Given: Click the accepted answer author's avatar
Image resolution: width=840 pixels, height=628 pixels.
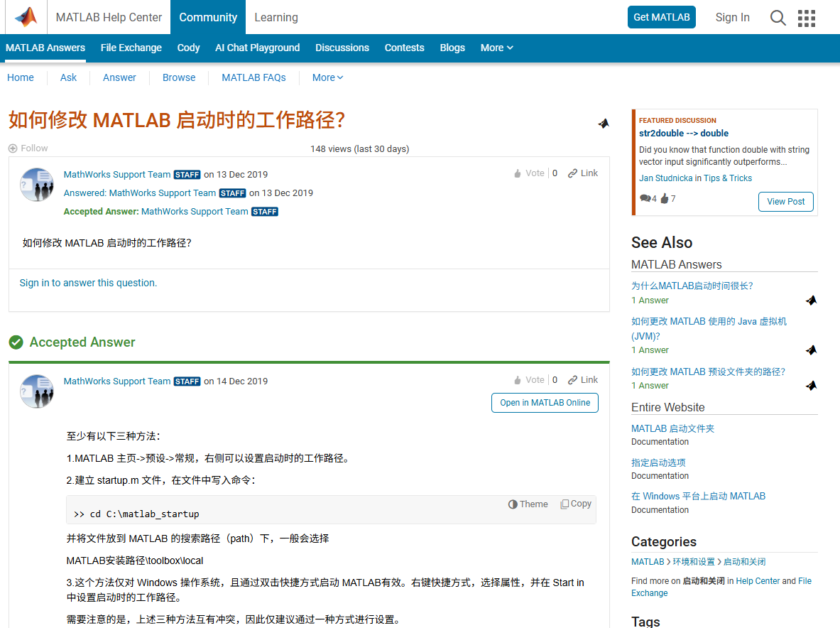Looking at the screenshot, I should [37, 391].
